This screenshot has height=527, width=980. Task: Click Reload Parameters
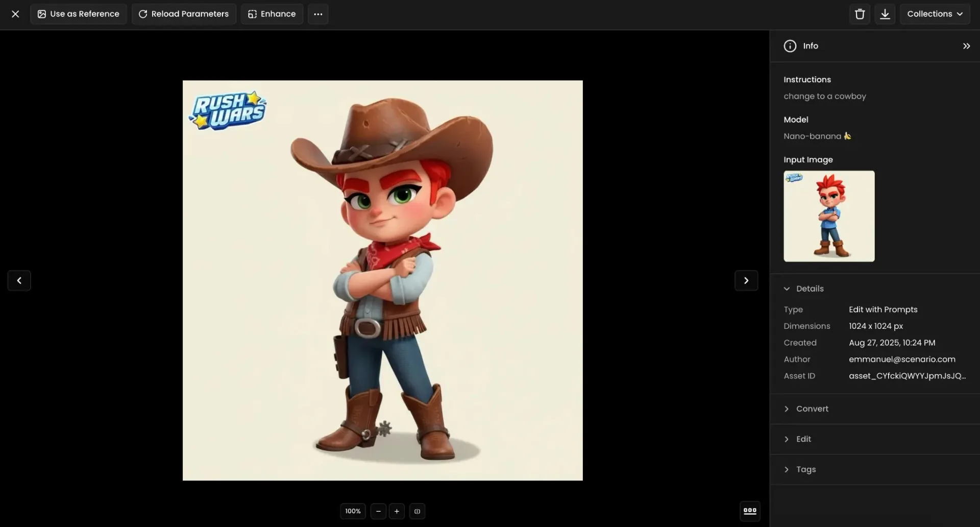184,14
